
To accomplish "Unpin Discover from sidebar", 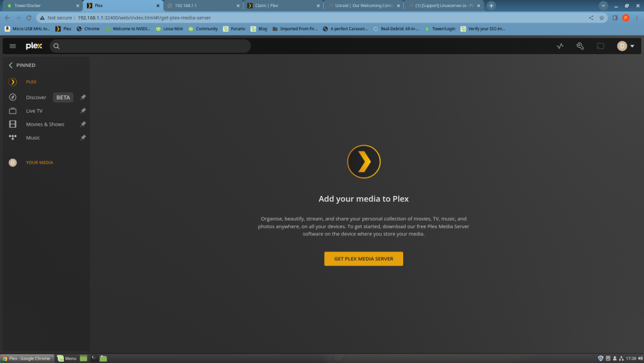I will click(83, 97).
